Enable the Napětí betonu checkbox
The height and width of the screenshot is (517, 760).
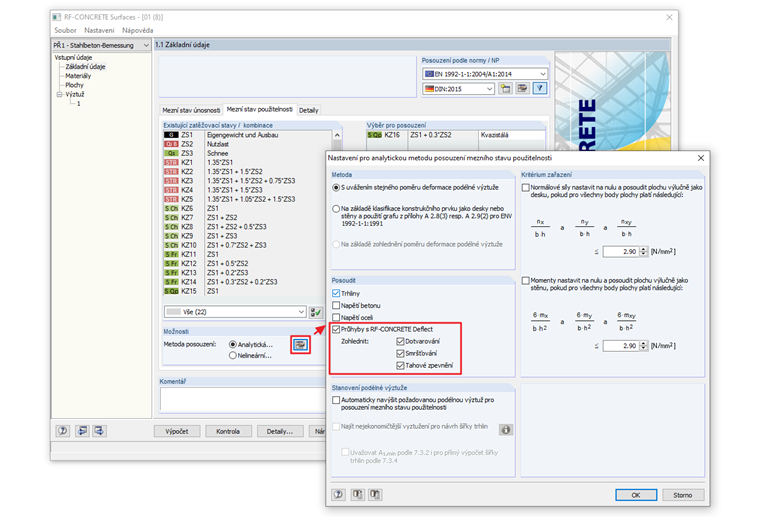click(336, 305)
